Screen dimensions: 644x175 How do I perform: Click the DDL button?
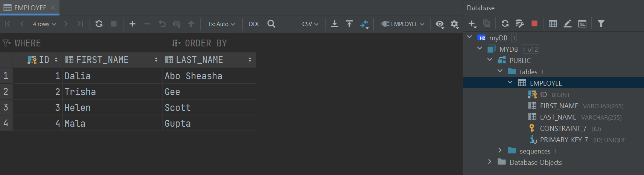254,24
